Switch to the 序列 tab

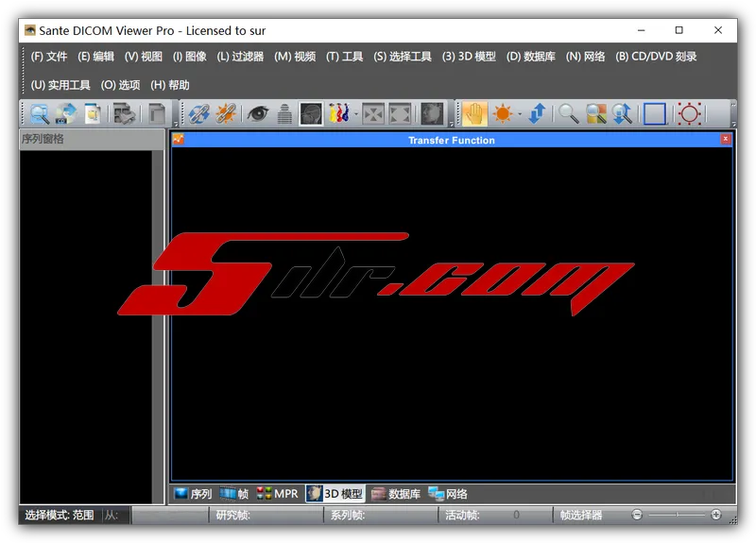[x=193, y=493]
